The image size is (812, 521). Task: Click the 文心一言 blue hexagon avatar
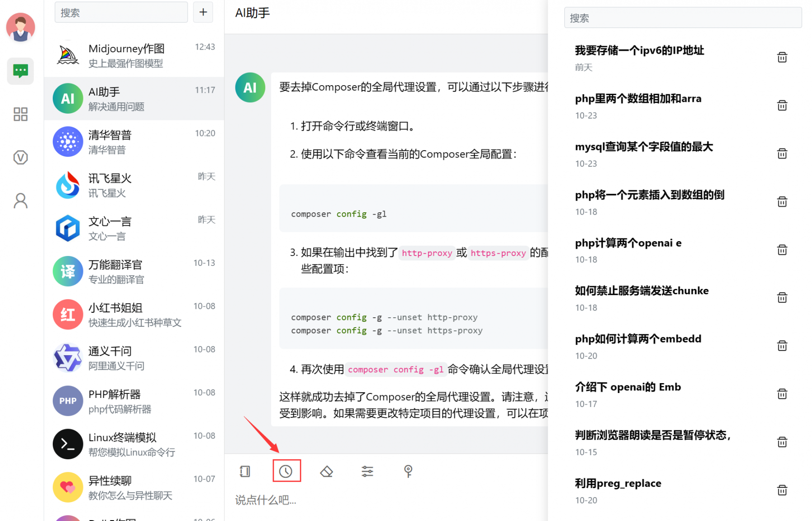(x=68, y=228)
